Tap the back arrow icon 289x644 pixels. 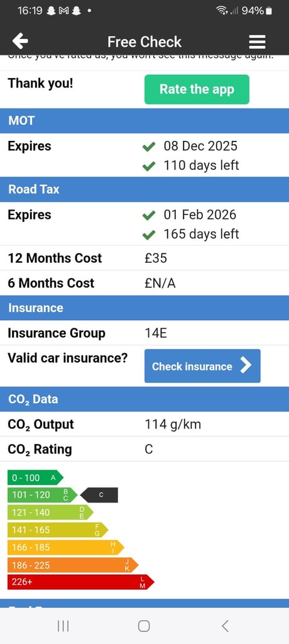(x=20, y=41)
